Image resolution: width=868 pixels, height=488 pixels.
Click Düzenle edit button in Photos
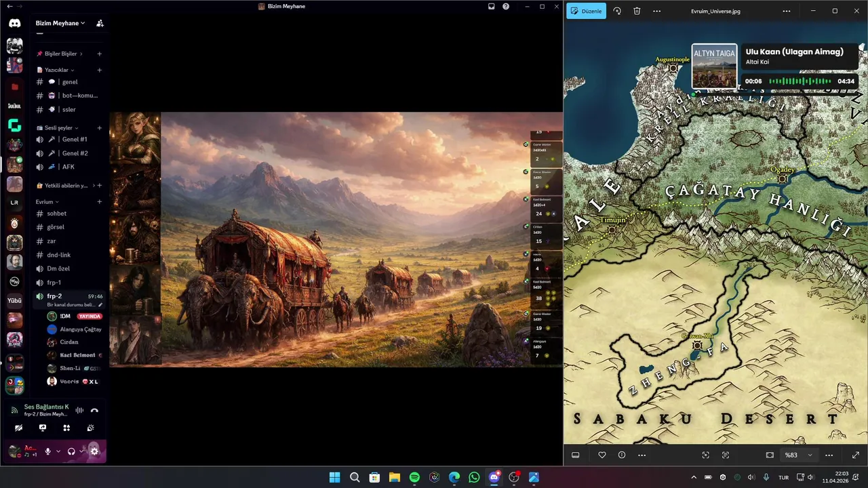587,11
